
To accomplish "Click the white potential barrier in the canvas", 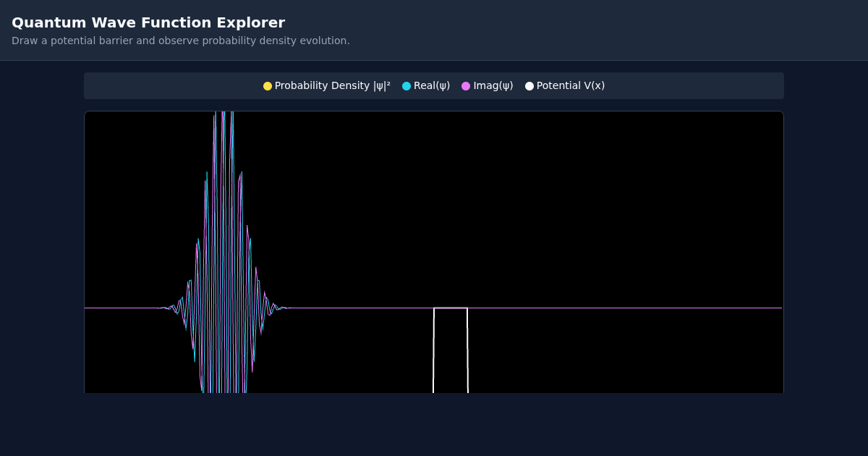I will click(451, 350).
